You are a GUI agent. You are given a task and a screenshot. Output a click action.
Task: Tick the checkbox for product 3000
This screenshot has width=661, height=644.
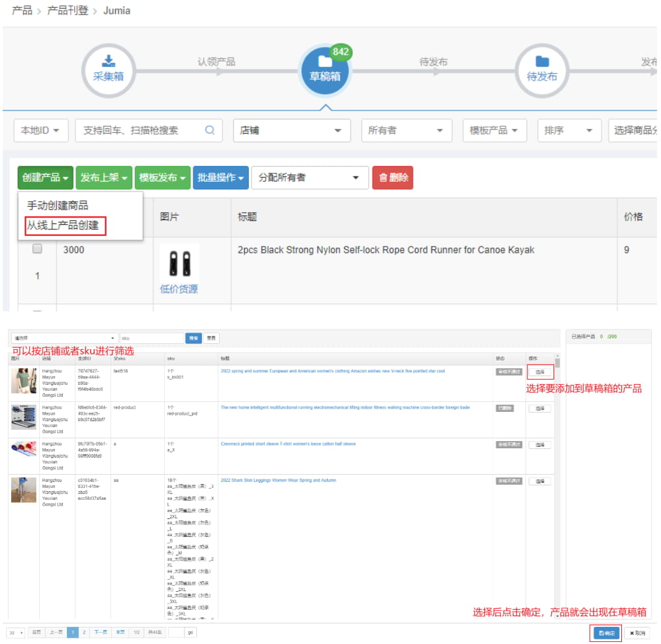tap(38, 249)
